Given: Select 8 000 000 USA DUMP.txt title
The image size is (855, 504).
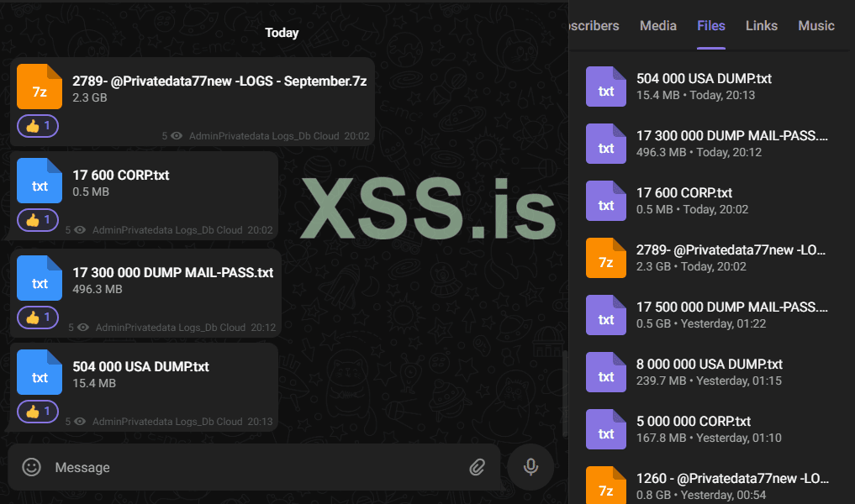Looking at the screenshot, I should (710, 364).
